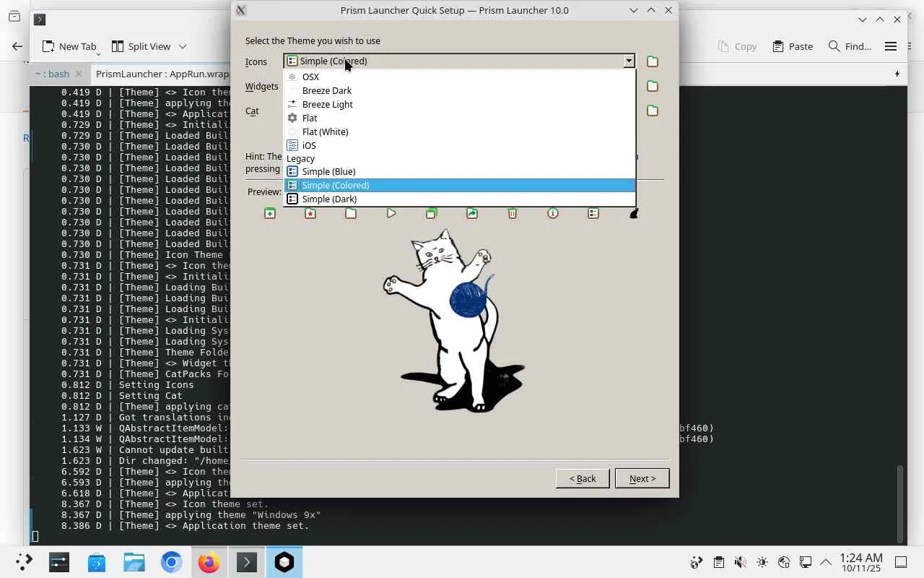The width and height of the screenshot is (924, 578).
Task: Click Paste in the terminal toolbar
Action: 793,46
